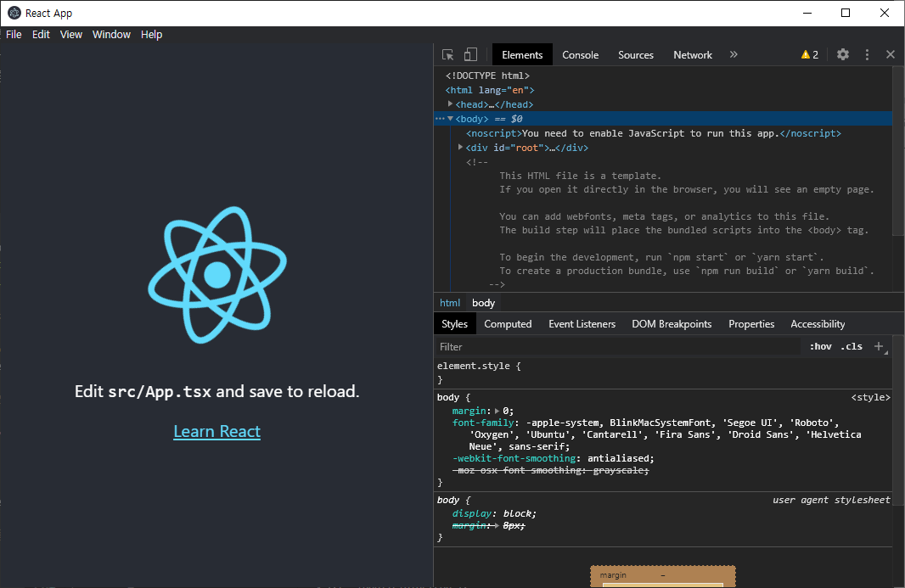This screenshot has width=905, height=588.
Task: Click the font-family property name
Action: 482,423
